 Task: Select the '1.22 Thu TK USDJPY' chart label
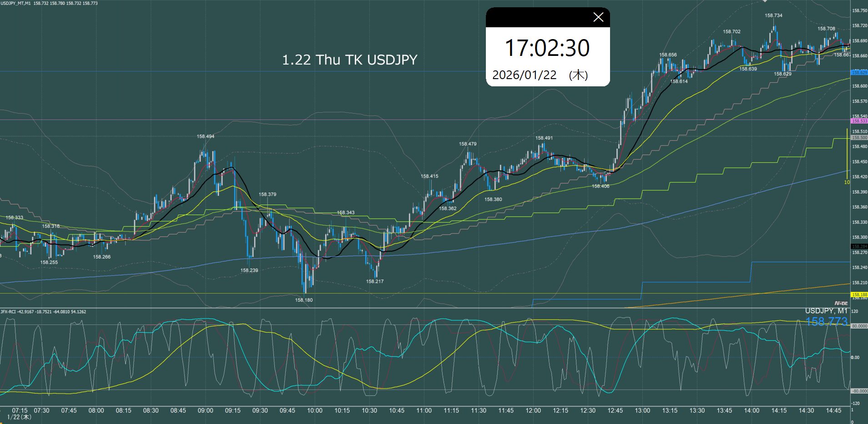349,60
